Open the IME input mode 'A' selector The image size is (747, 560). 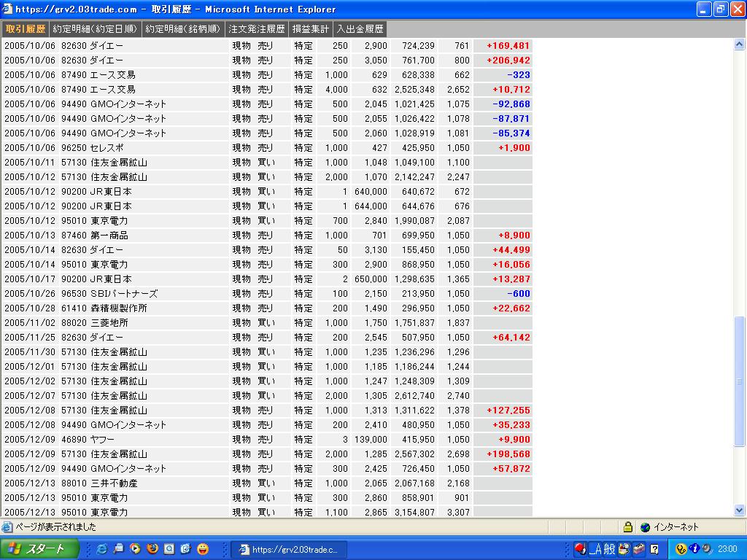(596, 549)
